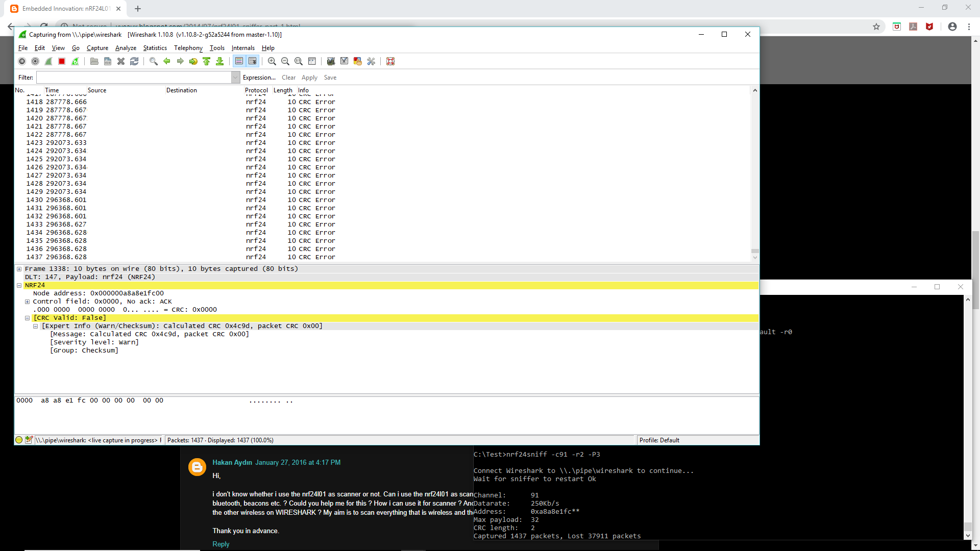The height and width of the screenshot is (551, 980).
Task: Open the File menu
Action: coord(23,48)
